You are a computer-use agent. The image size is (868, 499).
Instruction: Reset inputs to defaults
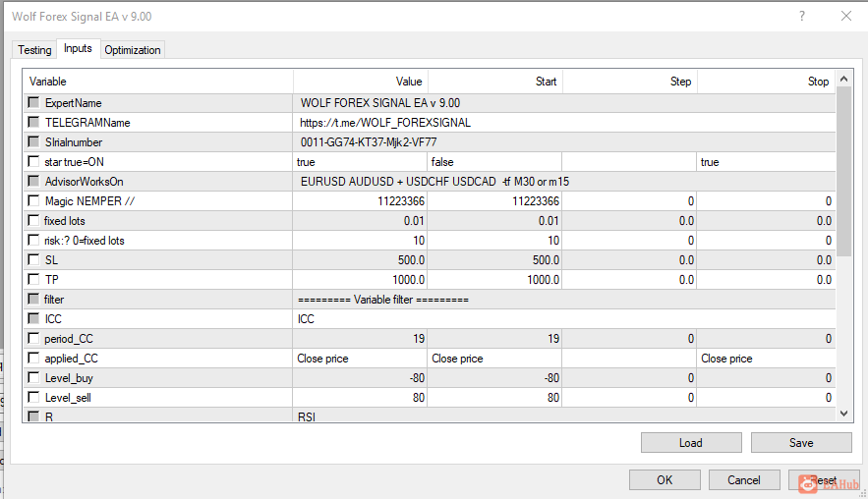coord(824,479)
